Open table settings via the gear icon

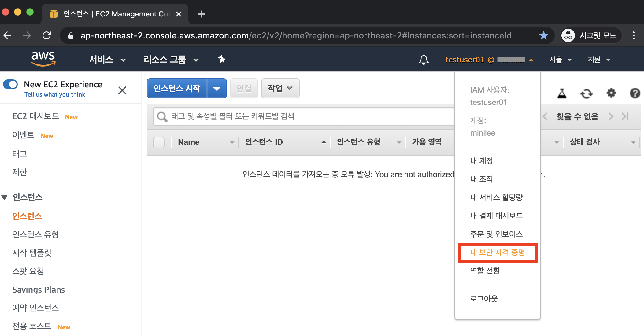pos(611,93)
